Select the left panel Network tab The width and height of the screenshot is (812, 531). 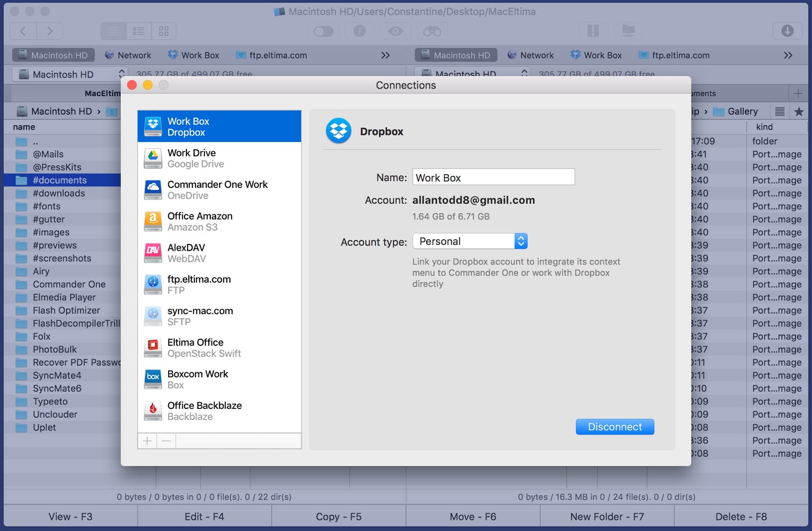tap(128, 55)
